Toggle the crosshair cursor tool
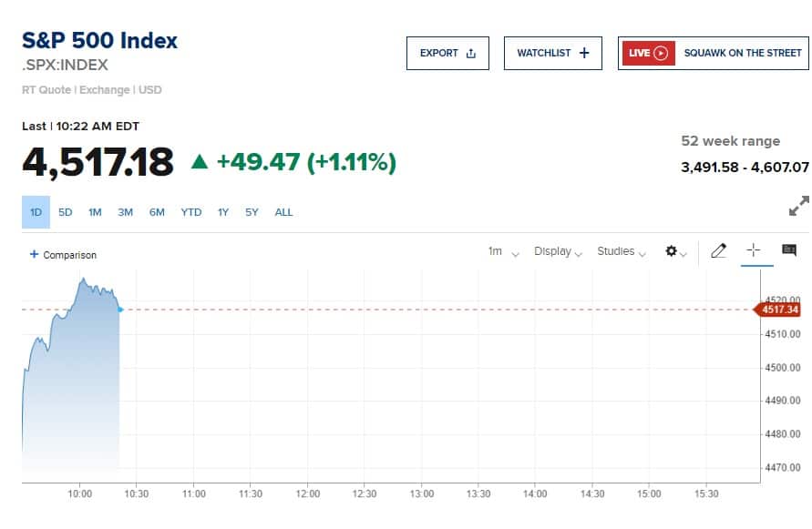 pyautogui.click(x=754, y=250)
